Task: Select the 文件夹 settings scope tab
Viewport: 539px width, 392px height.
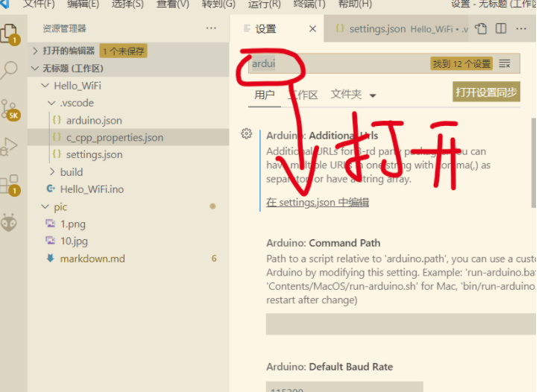Action: pos(346,94)
